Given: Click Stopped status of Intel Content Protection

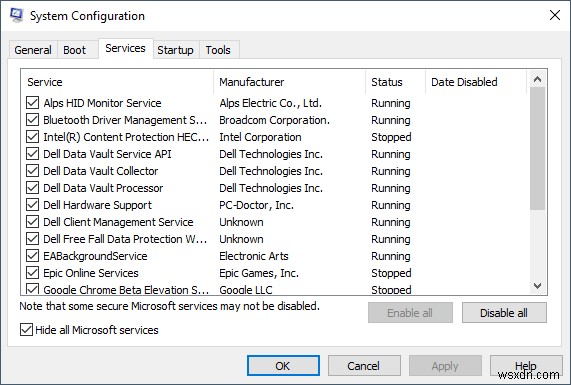Looking at the screenshot, I should 391,137.
